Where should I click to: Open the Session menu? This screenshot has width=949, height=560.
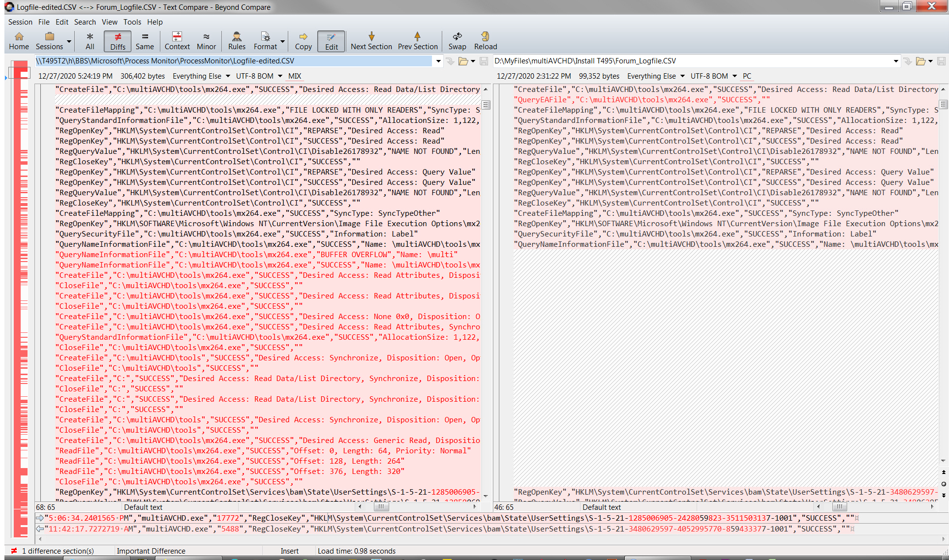[20, 22]
